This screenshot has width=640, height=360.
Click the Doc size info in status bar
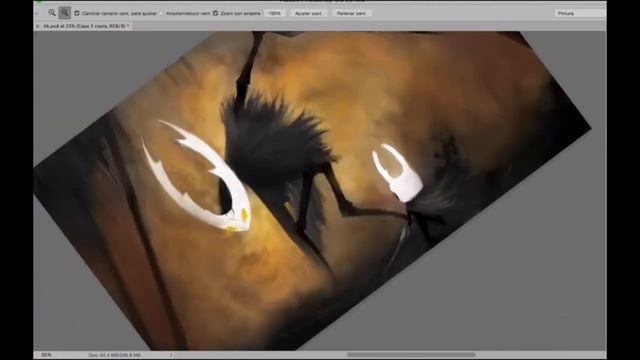tap(115, 355)
